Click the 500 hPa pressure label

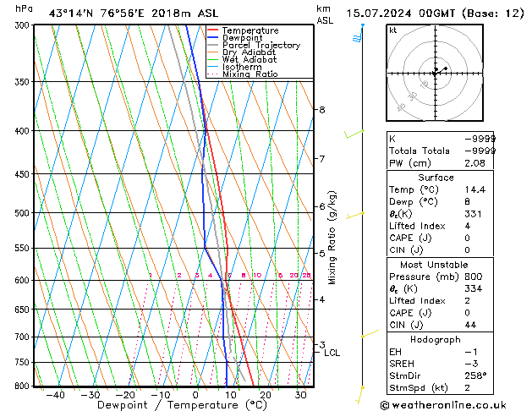click(24, 213)
